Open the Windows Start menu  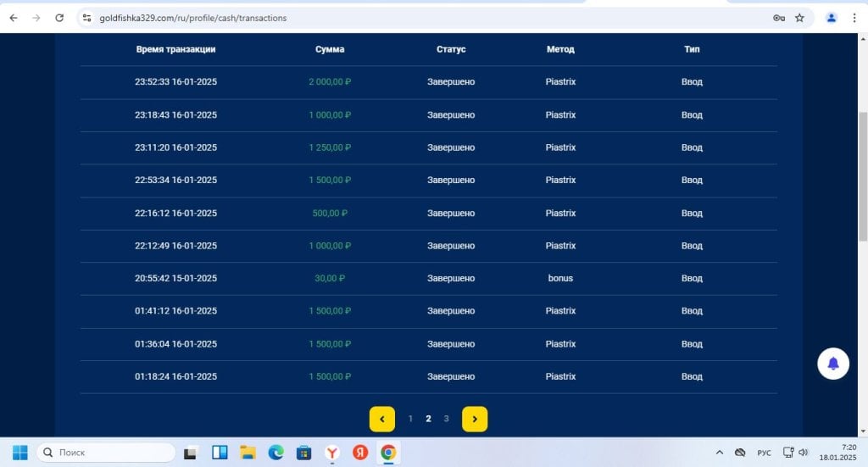coord(20,453)
